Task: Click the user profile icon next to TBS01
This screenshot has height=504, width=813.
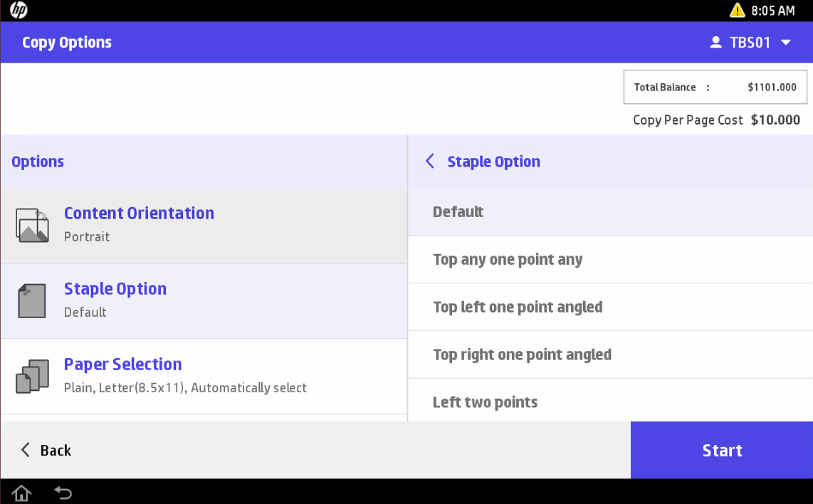Action: pos(715,43)
